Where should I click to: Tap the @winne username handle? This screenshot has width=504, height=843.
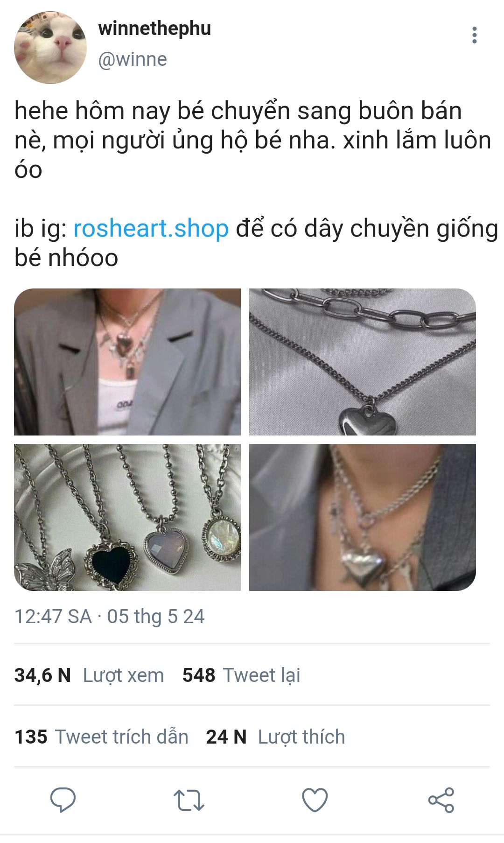pyautogui.click(x=132, y=60)
